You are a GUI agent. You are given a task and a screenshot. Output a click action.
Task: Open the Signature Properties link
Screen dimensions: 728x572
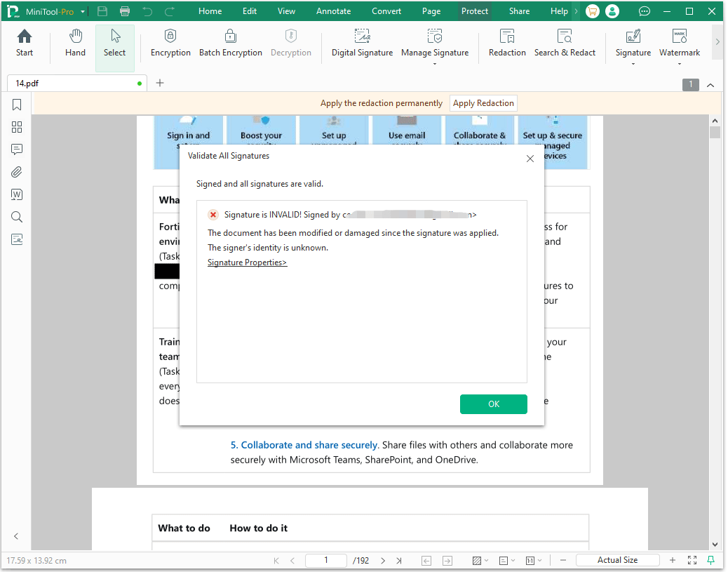[247, 262]
